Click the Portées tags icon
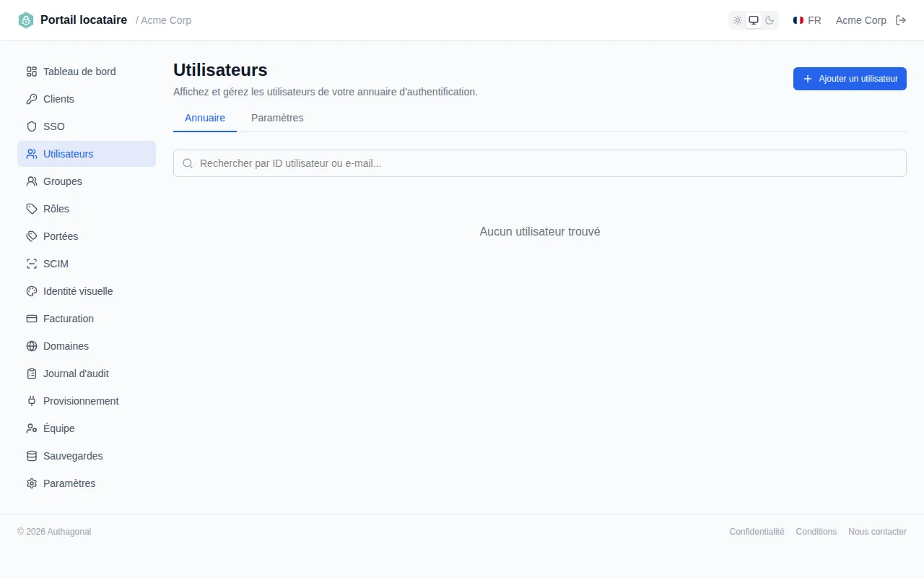The width and height of the screenshot is (924, 578). pyautogui.click(x=32, y=236)
